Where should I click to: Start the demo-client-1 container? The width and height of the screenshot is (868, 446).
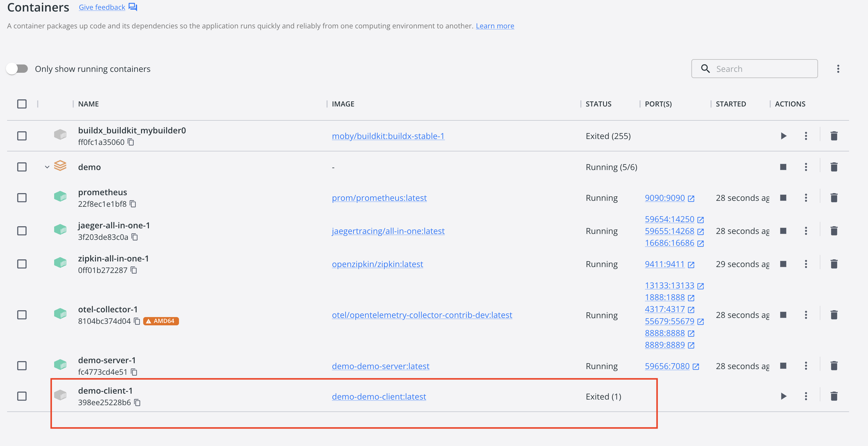[783, 396]
